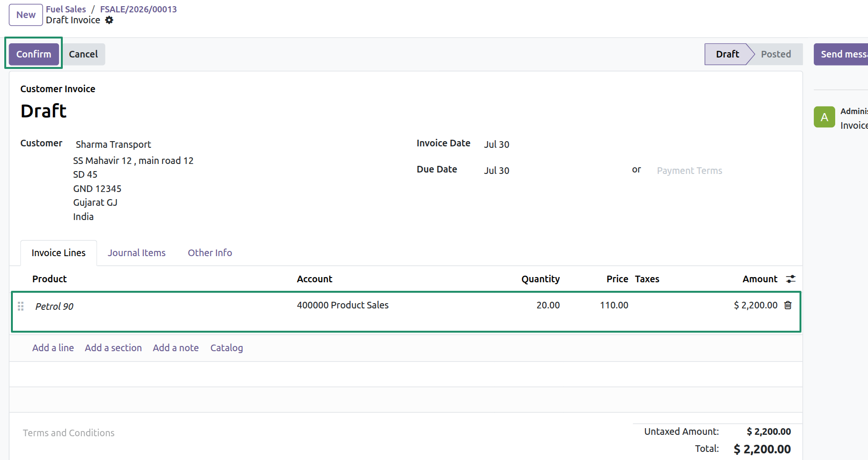Open column options adjust icon next to Amount
This screenshot has width=868, height=460.
790,279
